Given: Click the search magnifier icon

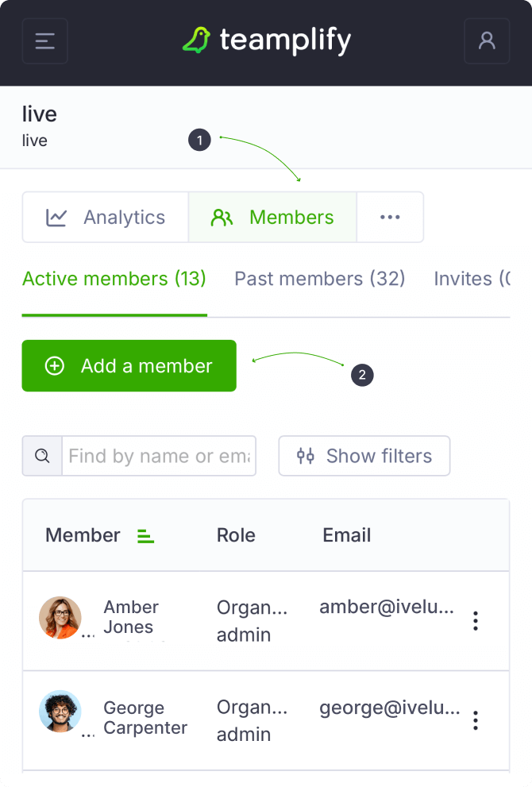Looking at the screenshot, I should coord(42,456).
